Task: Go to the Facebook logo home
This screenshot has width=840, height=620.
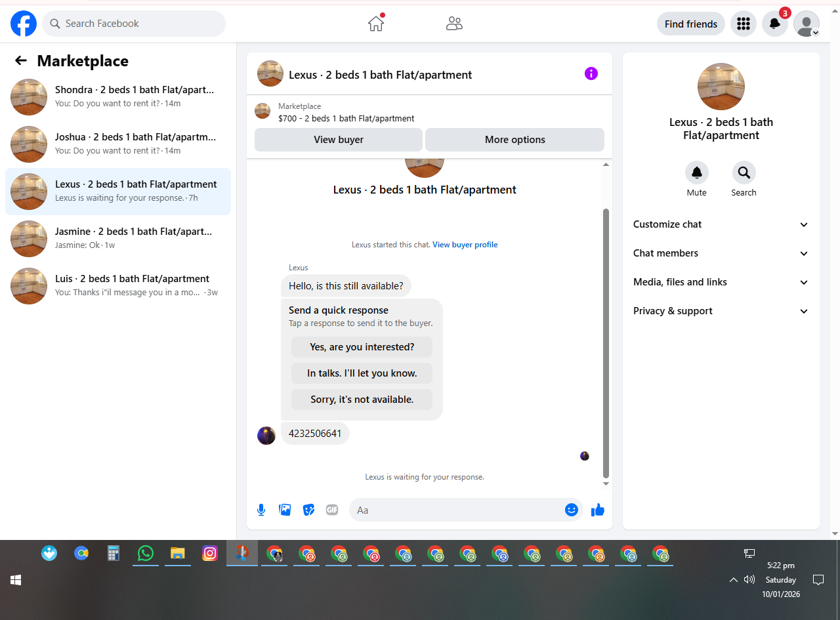Action: pyautogui.click(x=24, y=24)
